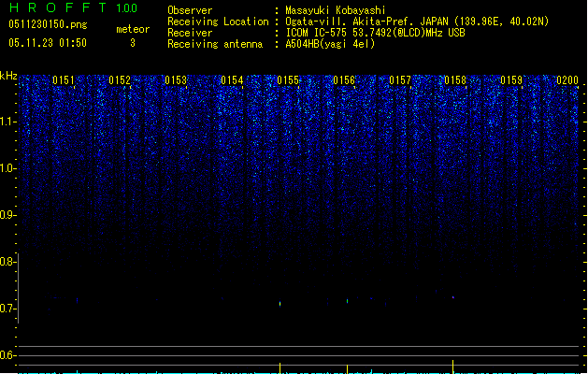Click the 0153 time marker
Screen dimensions: 588x374
coord(176,80)
